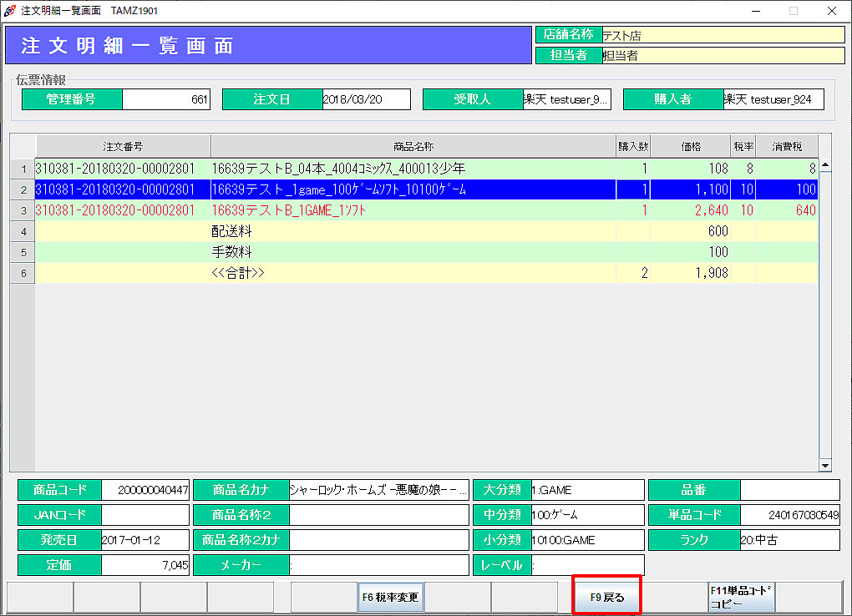Select the <<合計>> total row
Viewport: 852px width, 616px height.
(413, 273)
